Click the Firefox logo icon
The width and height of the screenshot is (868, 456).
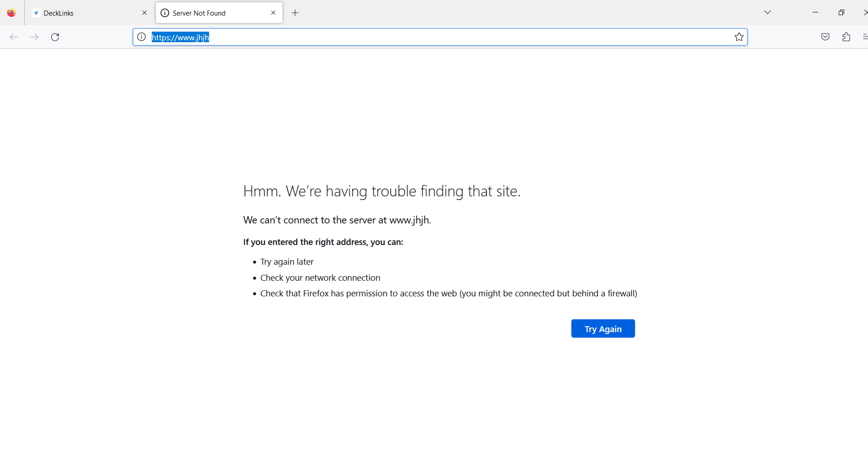coord(11,13)
